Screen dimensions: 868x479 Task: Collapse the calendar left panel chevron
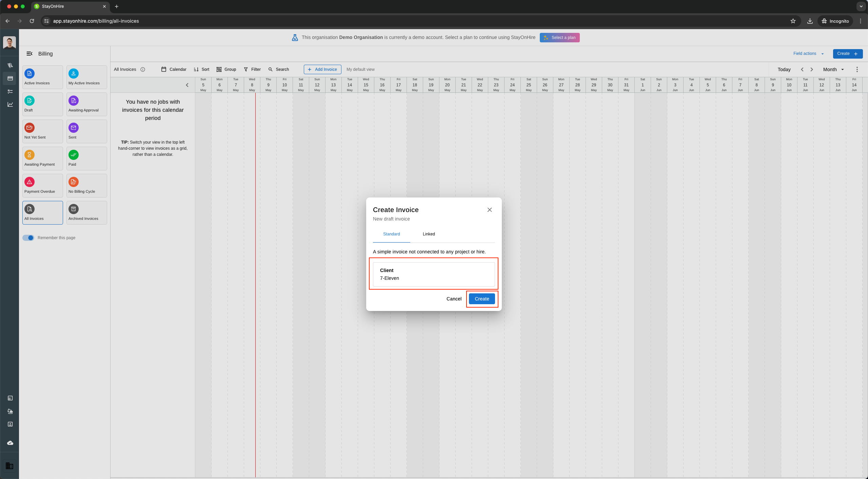187,85
